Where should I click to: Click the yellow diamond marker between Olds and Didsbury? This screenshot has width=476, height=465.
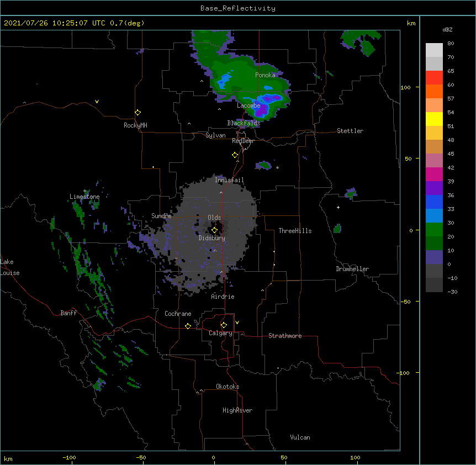pyautogui.click(x=214, y=230)
